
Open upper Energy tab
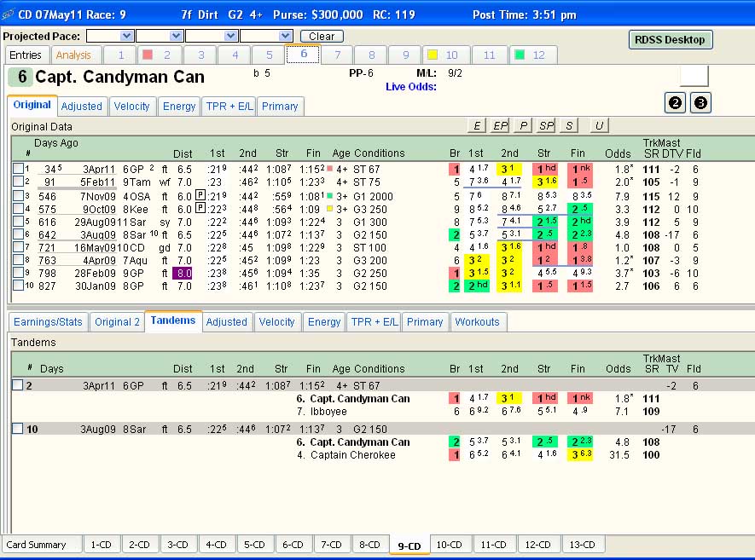click(179, 107)
